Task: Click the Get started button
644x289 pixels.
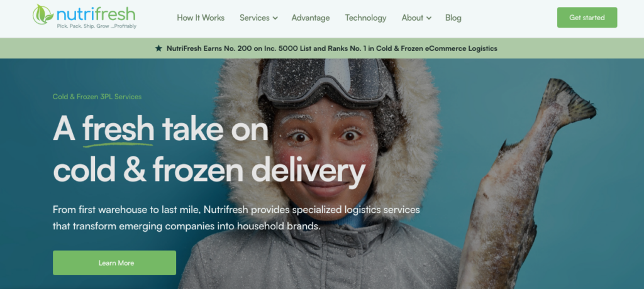Action: tap(587, 18)
